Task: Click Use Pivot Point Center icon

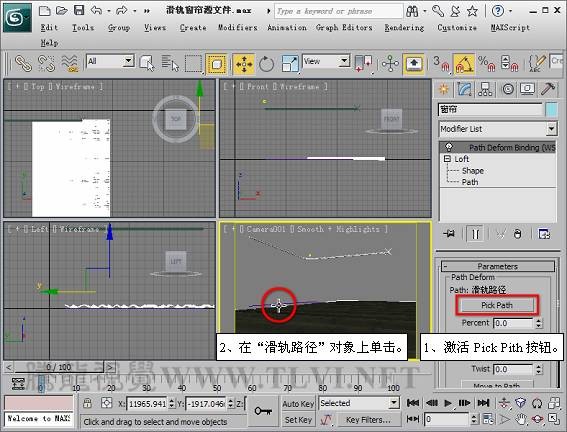Action: click(x=363, y=64)
